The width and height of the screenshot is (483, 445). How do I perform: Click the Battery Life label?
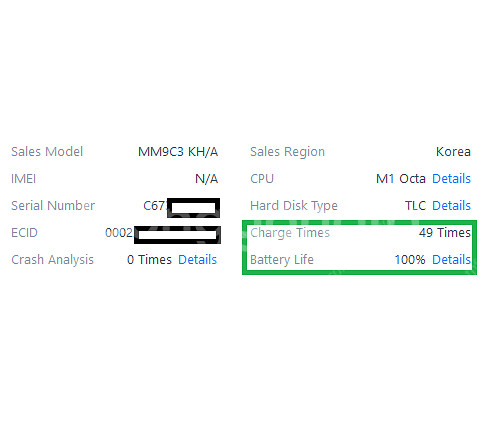[x=282, y=259]
